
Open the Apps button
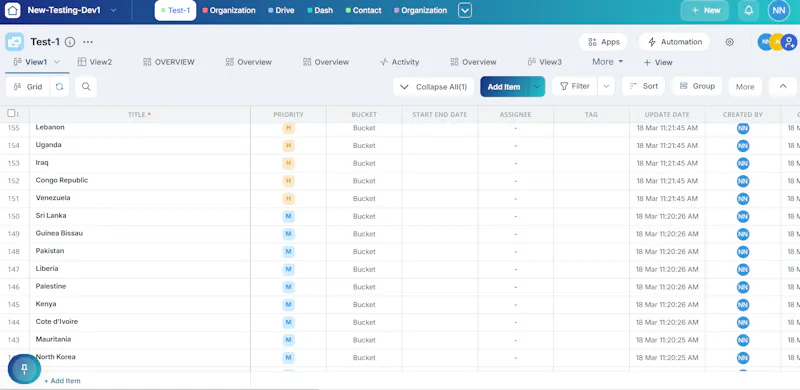tap(604, 42)
